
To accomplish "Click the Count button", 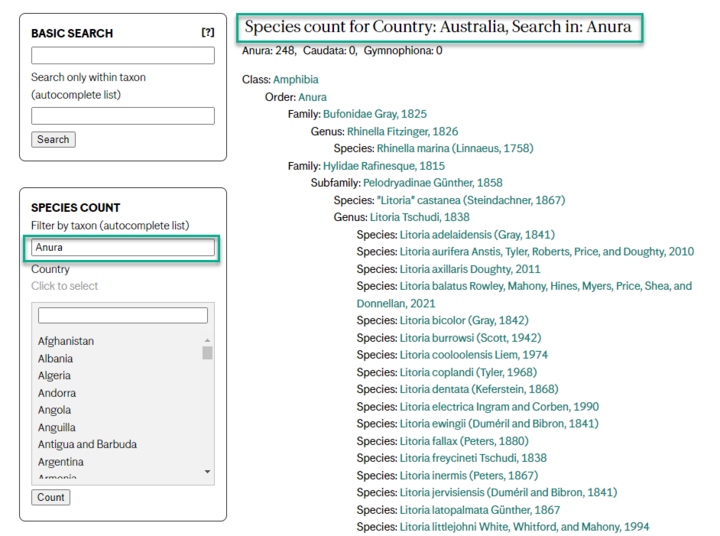I will point(50,497).
